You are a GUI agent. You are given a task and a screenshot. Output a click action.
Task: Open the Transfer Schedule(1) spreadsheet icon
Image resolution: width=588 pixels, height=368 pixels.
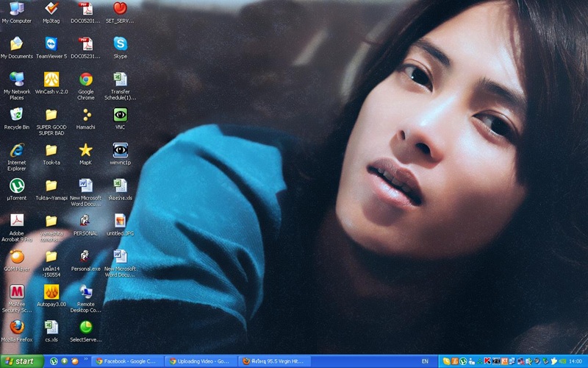point(120,85)
